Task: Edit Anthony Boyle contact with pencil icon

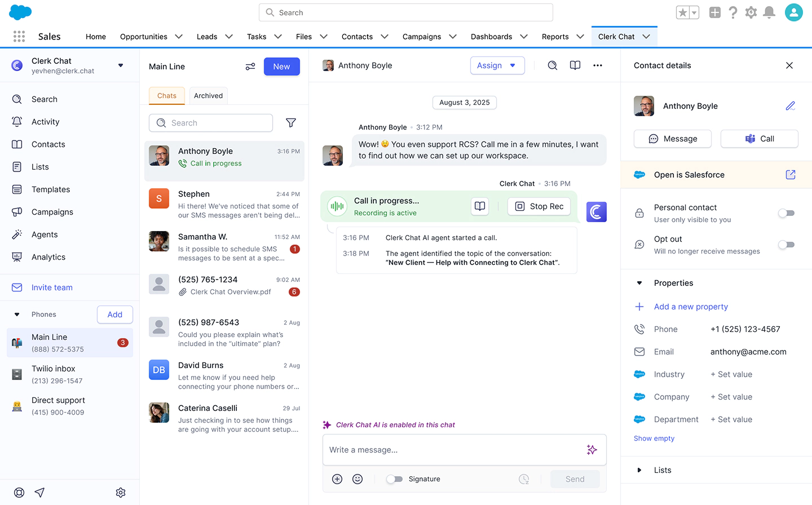Action: [791, 106]
